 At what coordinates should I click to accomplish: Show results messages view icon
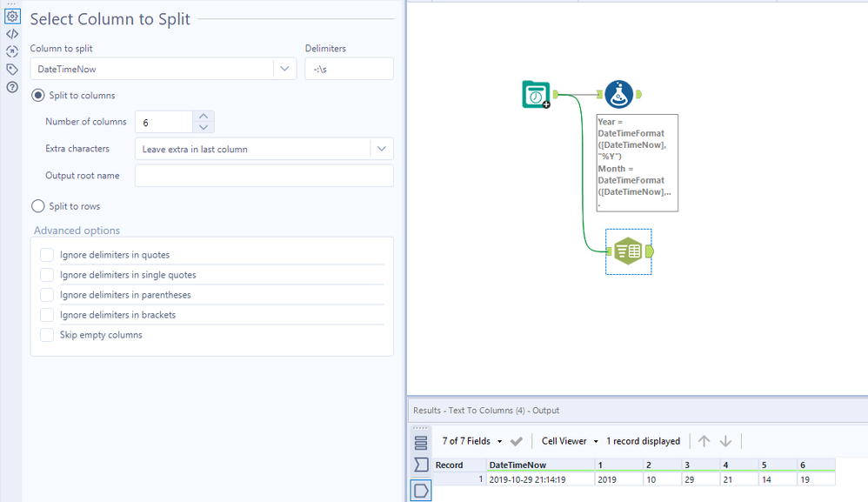[x=421, y=443]
